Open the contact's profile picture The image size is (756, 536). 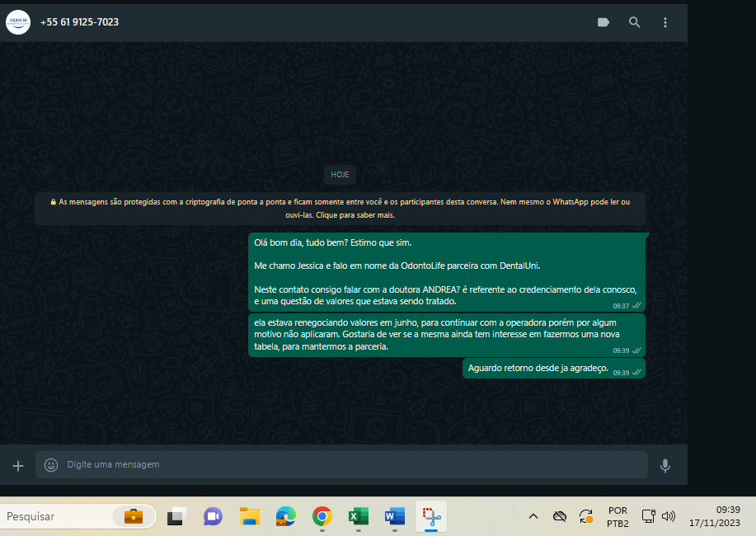18,22
